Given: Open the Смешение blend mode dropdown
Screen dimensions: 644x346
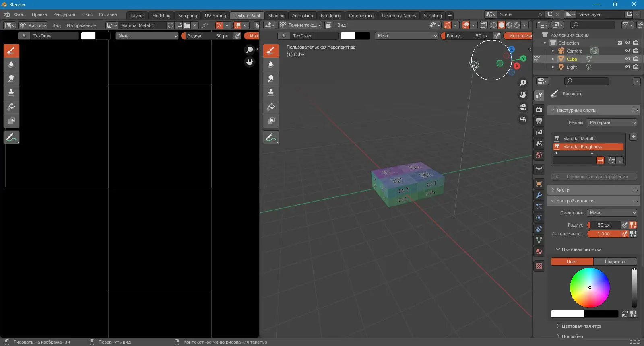Looking at the screenshot, I should (612, 213).
